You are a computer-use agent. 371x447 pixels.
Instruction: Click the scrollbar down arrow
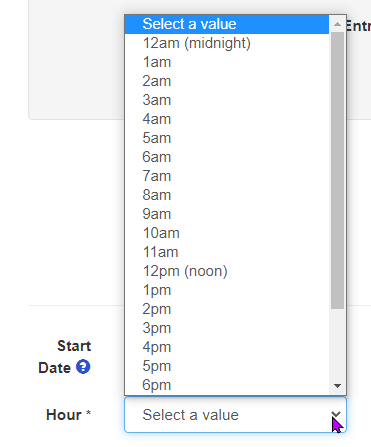[x=337, y=386]
